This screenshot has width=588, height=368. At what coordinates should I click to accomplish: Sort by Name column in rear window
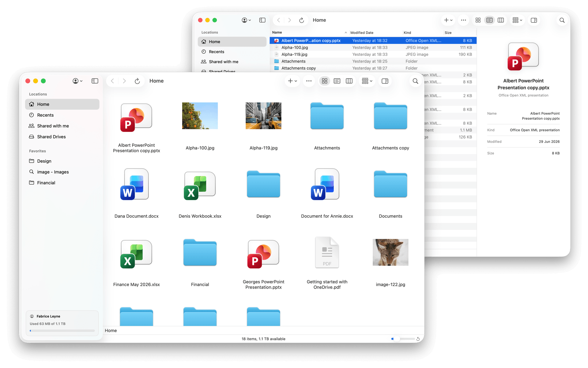[x=310, y=33]
